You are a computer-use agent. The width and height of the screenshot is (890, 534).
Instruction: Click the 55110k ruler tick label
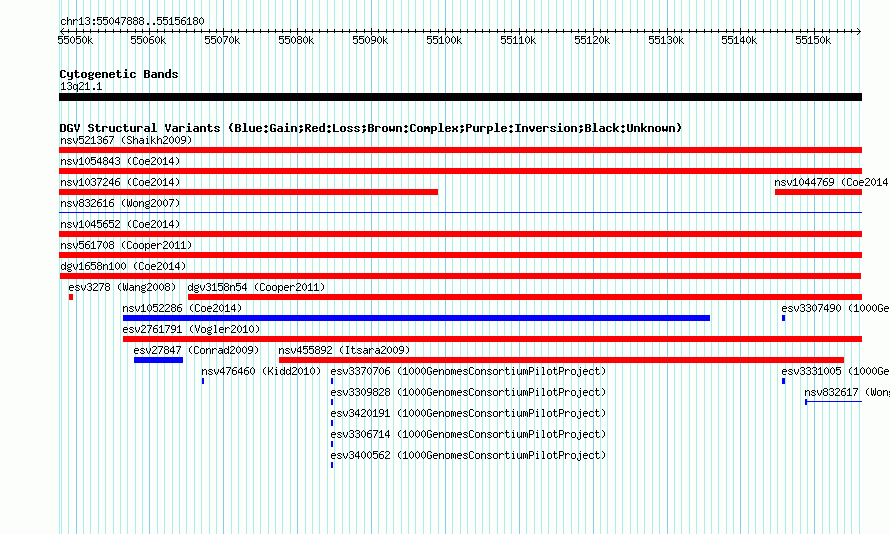click(518, 40)
